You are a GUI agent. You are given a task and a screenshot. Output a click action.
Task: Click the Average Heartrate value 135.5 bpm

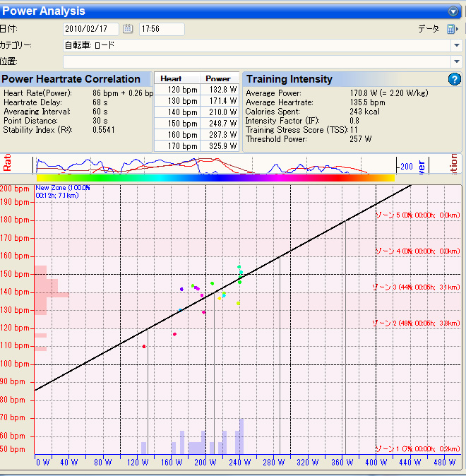click(368, 102)
